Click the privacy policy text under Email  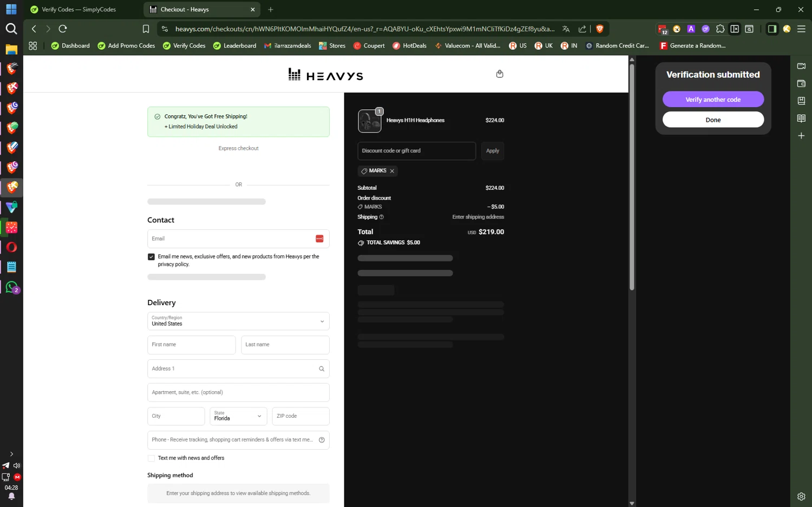click(x=173, y=265)
